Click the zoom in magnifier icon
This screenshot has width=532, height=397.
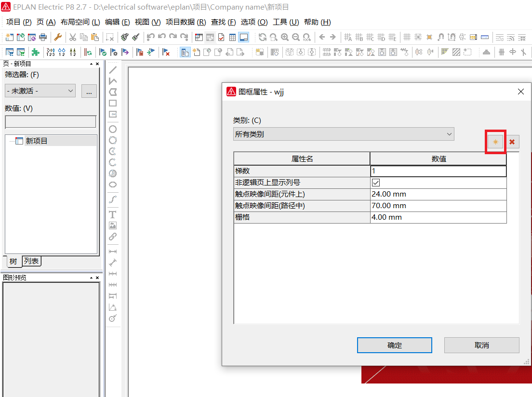point(285,37)
